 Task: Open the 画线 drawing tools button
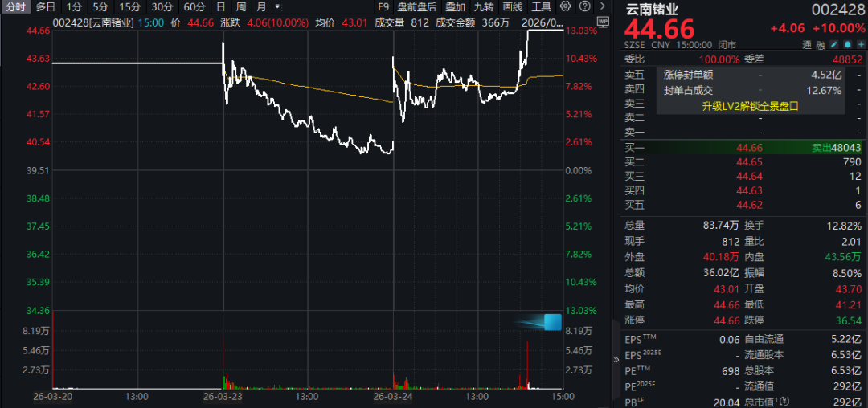513,6
